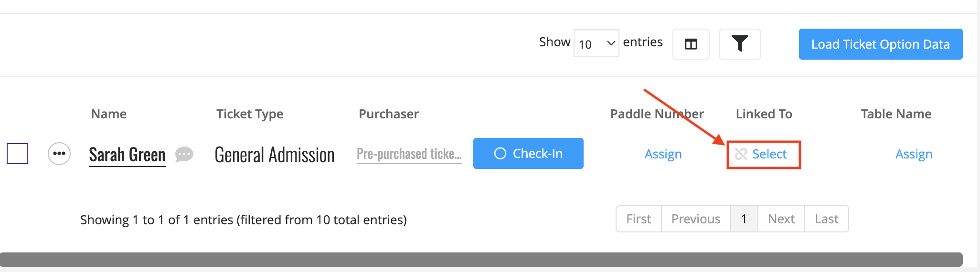The image size is (980, 272).
Task: Click Select under Linked To column
Action: point(769,154)
